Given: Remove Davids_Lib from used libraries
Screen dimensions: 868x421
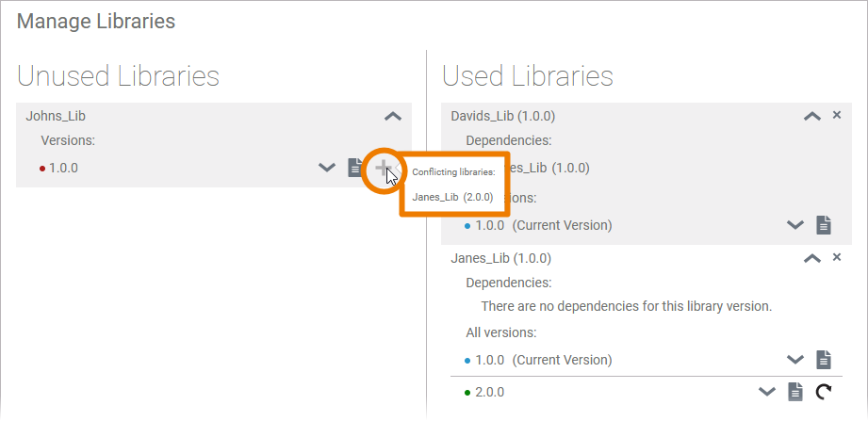Looking at the screenshot, I should pos(837,116).
